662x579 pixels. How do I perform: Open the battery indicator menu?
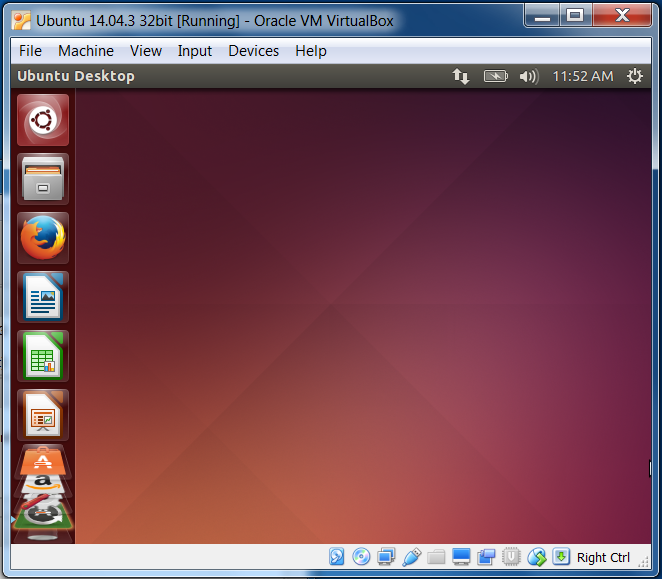pos(495,76)
